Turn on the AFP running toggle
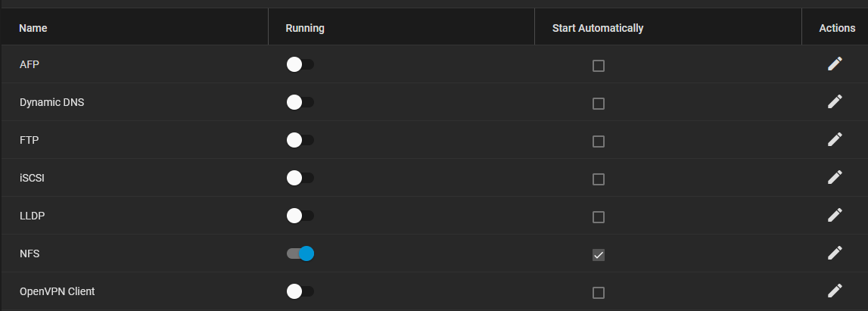Image resolution: width=868 pixels, height=311 pixels. (x=300, y=64)
